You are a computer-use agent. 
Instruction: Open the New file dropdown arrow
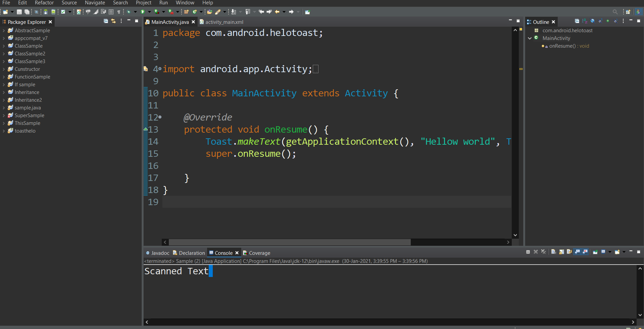(x=12, y=12)
